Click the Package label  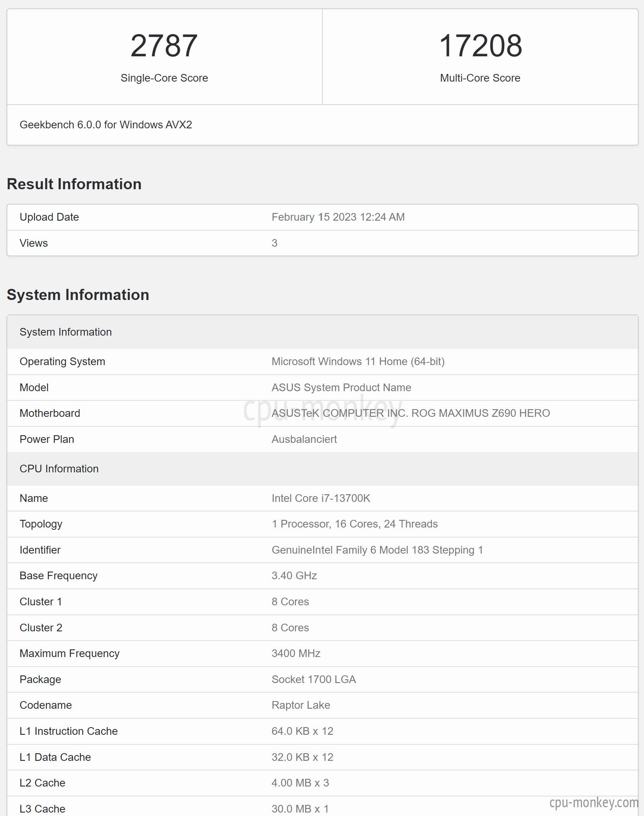pos(40,679)
